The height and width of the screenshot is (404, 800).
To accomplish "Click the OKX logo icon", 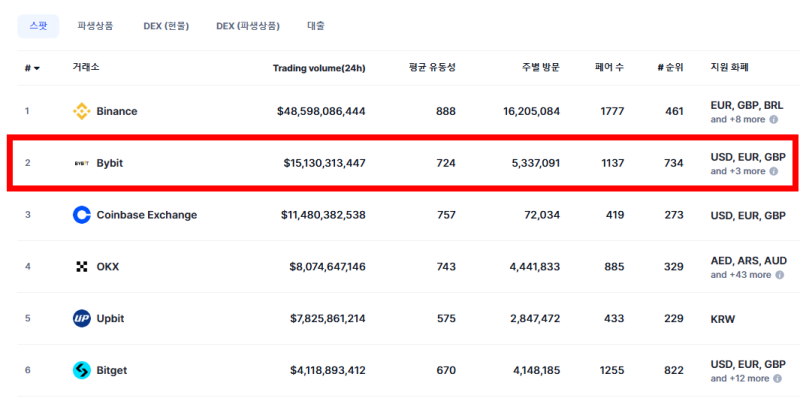I will click(x=82, y=266).
